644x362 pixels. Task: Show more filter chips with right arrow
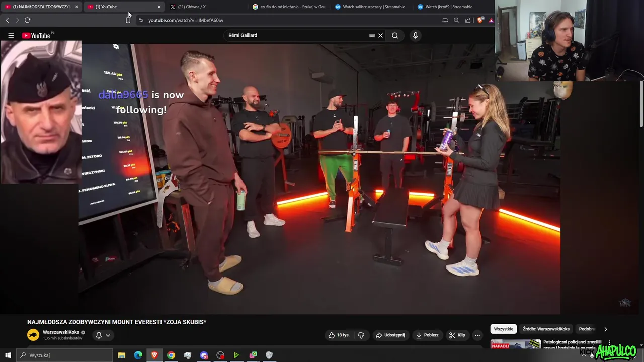click(x=606, y=329)
